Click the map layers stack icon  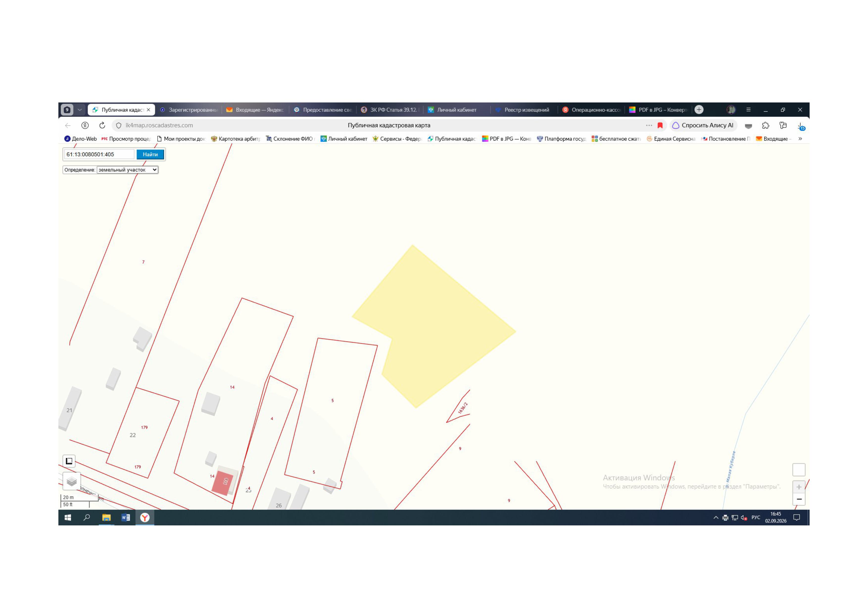[72, 481]
